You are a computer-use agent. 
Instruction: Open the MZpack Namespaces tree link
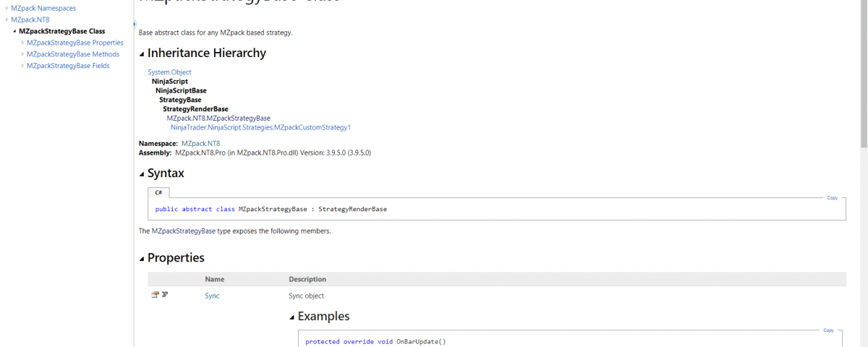pos(43,8)
